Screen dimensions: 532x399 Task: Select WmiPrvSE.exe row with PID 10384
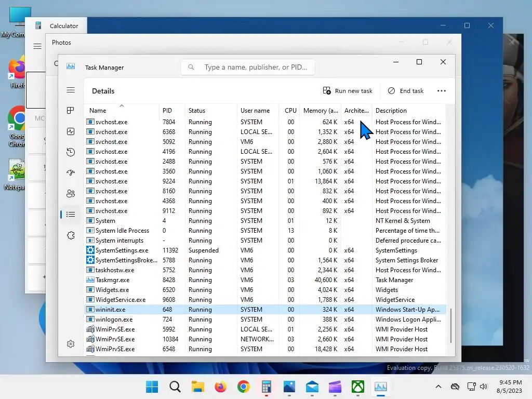265,339
